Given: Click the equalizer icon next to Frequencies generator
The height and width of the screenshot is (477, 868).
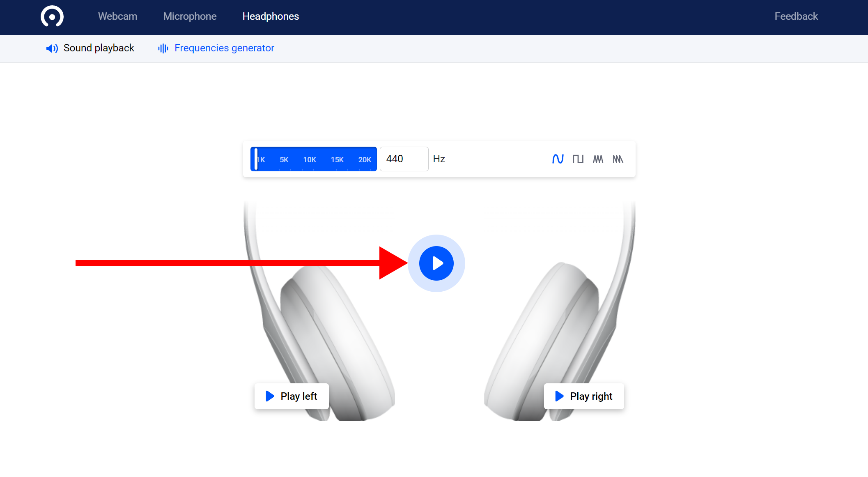Looking at the screenshot, I should [x=162, y=48].
